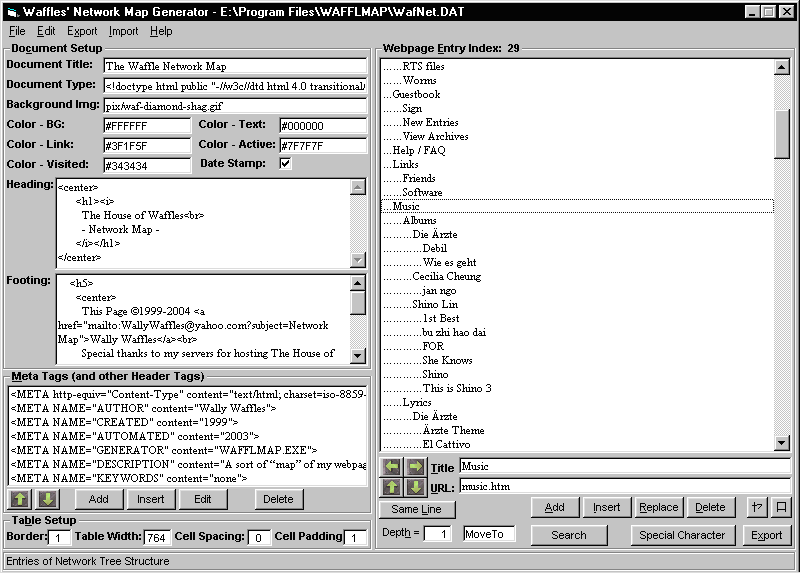The width and height of the screenshot is (800, 574).
Task: Click the right arrow to increase entry depth
Action: (415, 467)
